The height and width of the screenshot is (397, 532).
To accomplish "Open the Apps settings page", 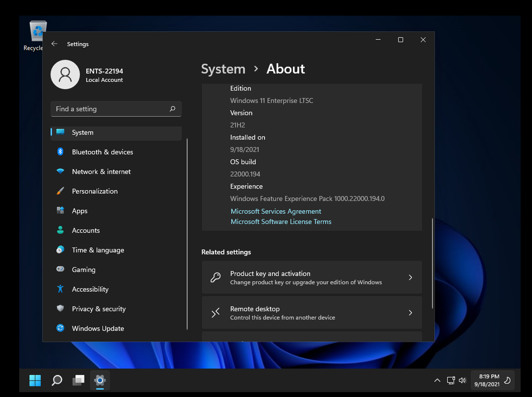I will click(79, 211).
